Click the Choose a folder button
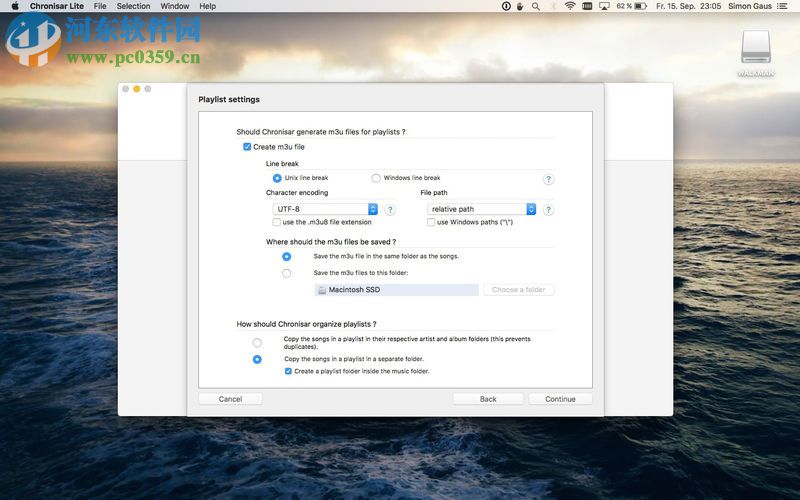 point(518,290)
